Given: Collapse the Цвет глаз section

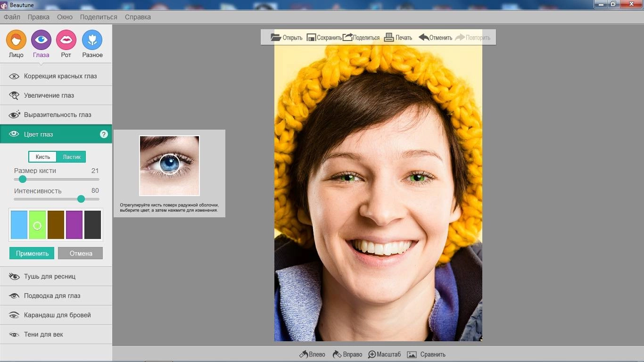Looking at the screenshot, I should 56,134.
